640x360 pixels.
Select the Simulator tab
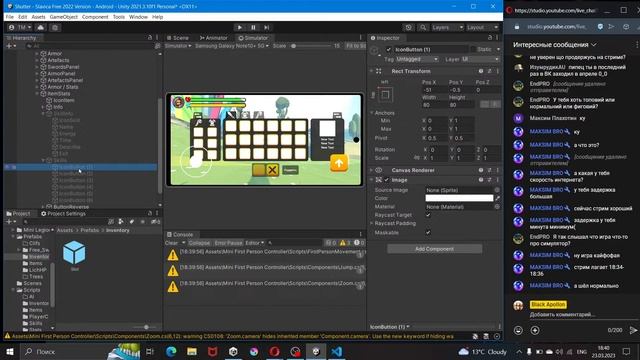[253, 38]
